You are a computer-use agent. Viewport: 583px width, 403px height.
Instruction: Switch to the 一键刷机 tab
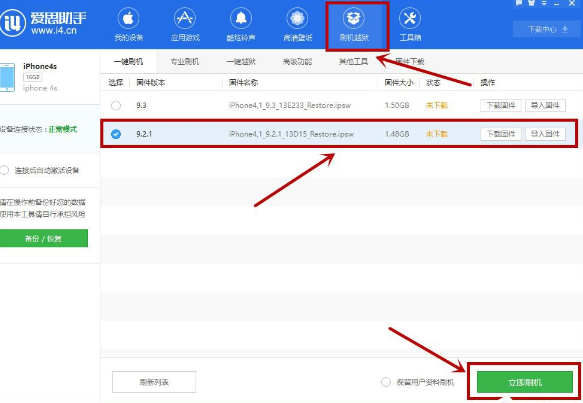click(128, 62)
